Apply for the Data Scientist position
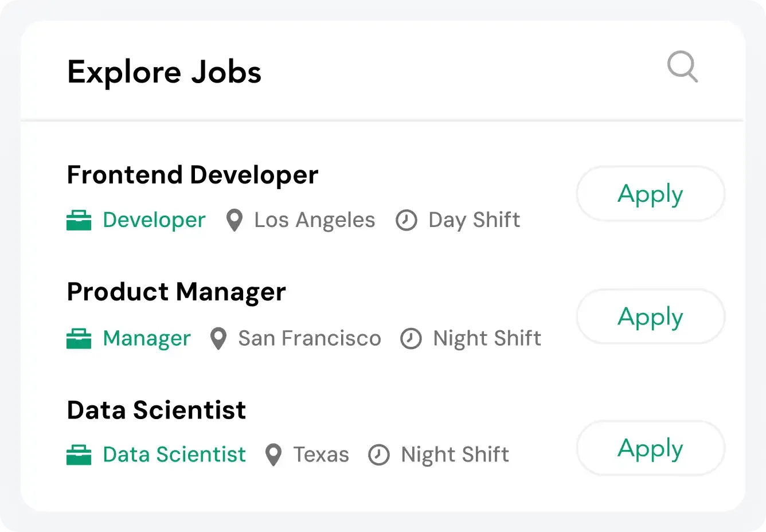 [650, 448]
